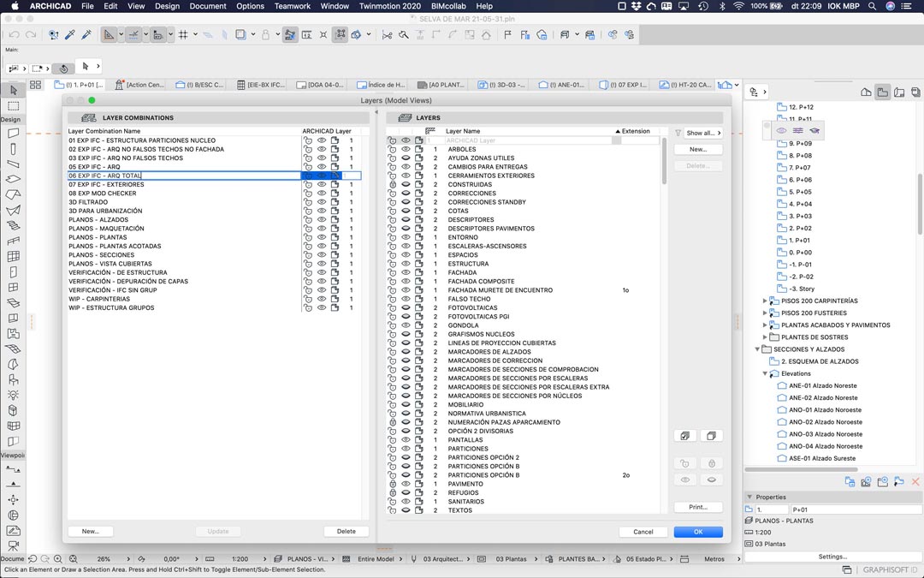This screenshot has width=924, height=578.
Task: Click the grid snap icon in toolbar
Action: tap(183, 35)
